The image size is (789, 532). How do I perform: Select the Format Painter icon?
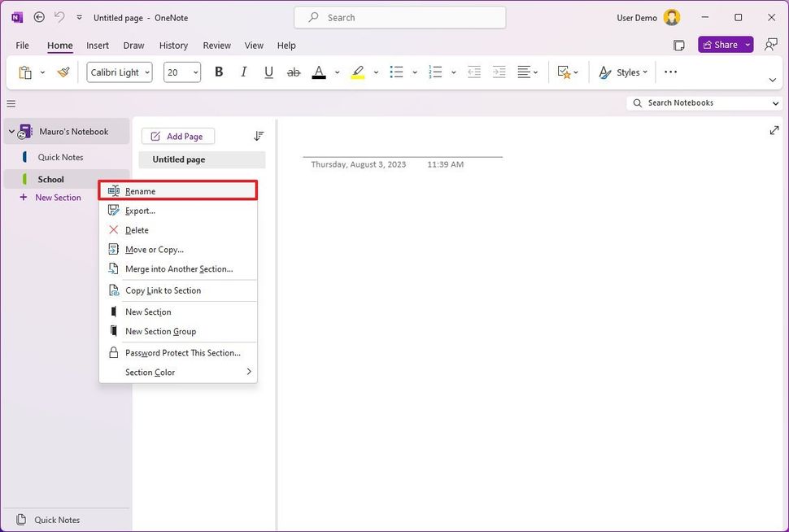pos(63,72)
